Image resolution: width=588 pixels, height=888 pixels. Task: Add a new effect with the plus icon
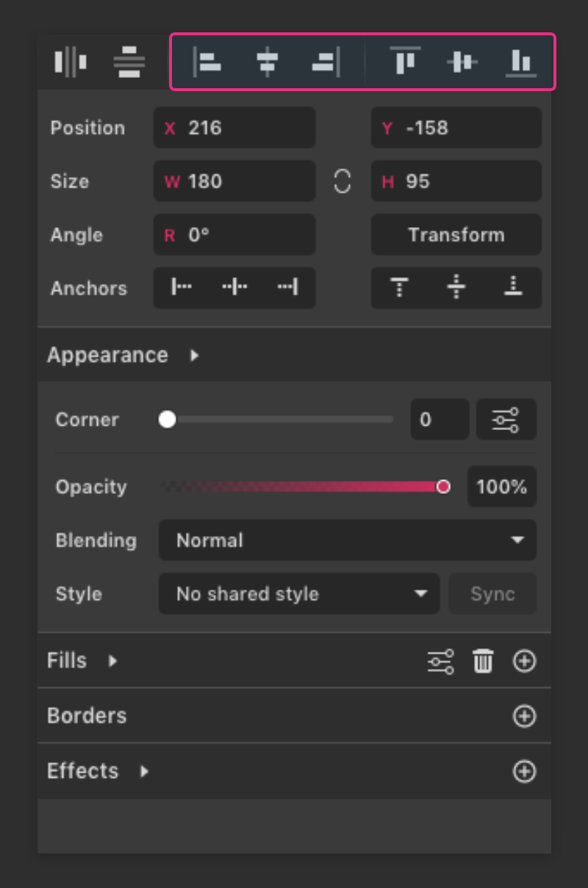coord(524,771)
